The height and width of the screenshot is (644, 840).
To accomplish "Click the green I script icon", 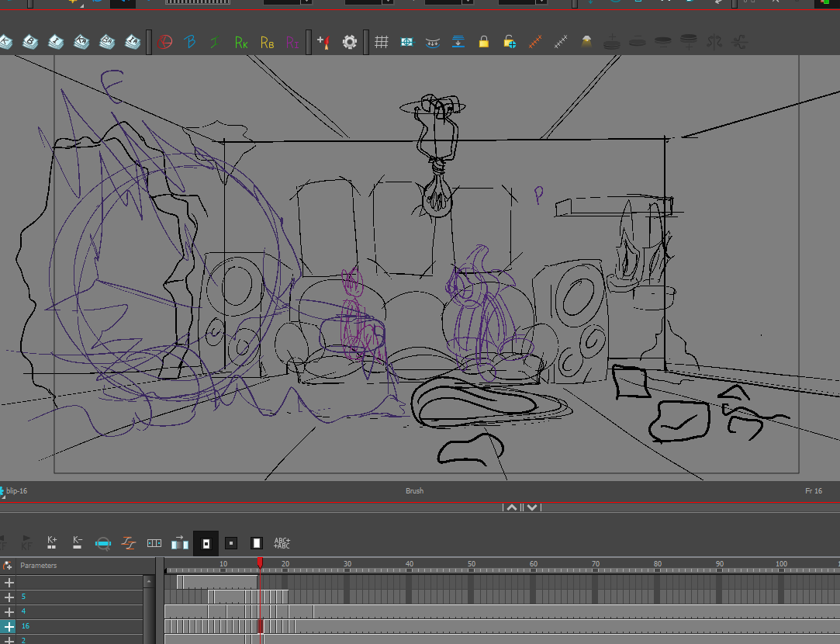I will point(215,42).
